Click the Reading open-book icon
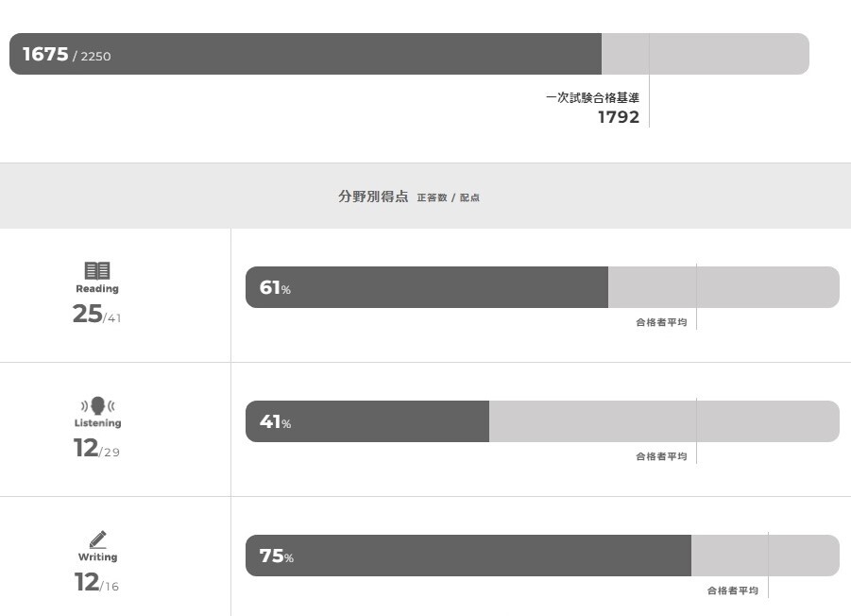Screen dimensions: 851x616 (x=97, y=271)
